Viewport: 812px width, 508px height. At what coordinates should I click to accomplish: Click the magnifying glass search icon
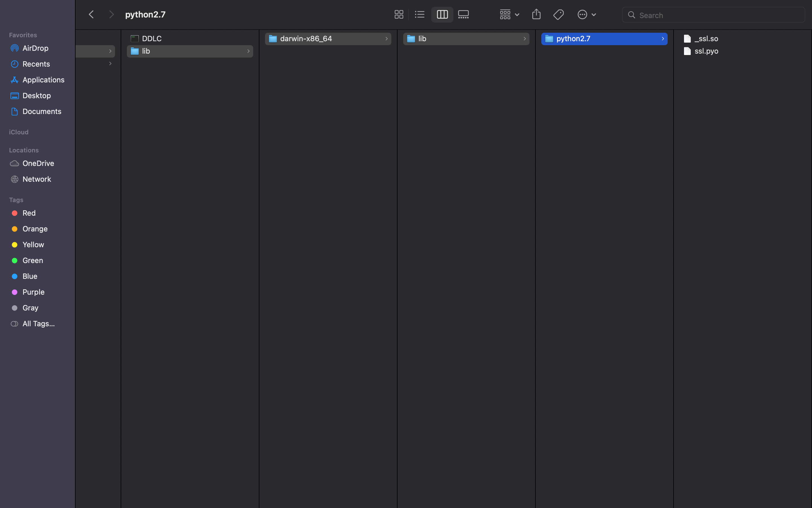pyautogui.click(x=632, y=15)
